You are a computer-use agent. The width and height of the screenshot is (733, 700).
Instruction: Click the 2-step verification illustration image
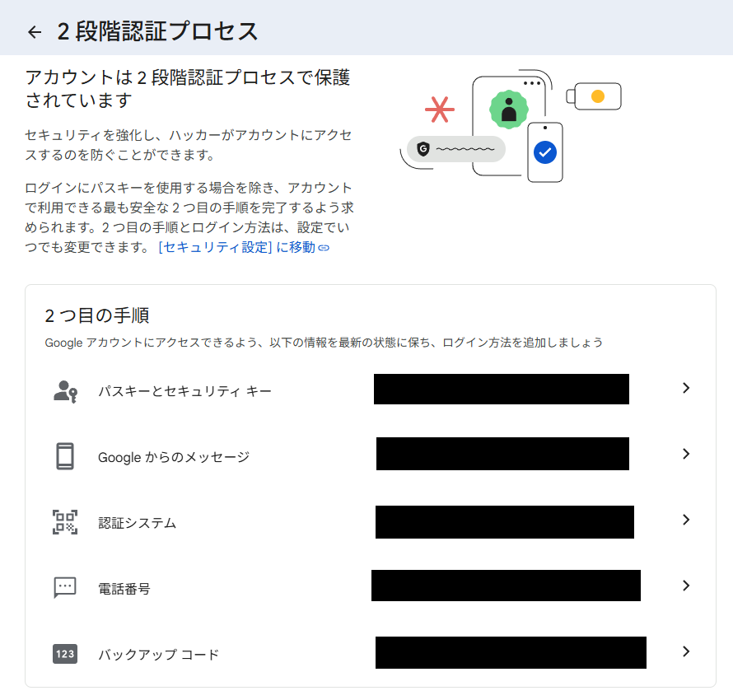point(511,126)
